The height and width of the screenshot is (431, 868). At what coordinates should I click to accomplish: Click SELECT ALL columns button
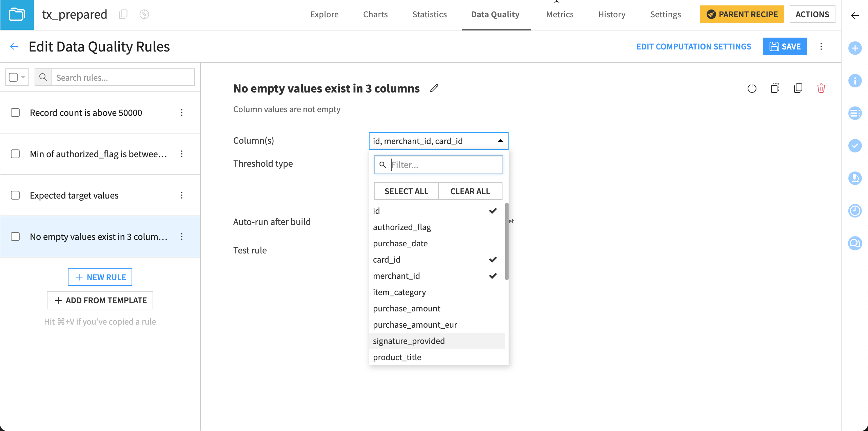pos(406,191)
